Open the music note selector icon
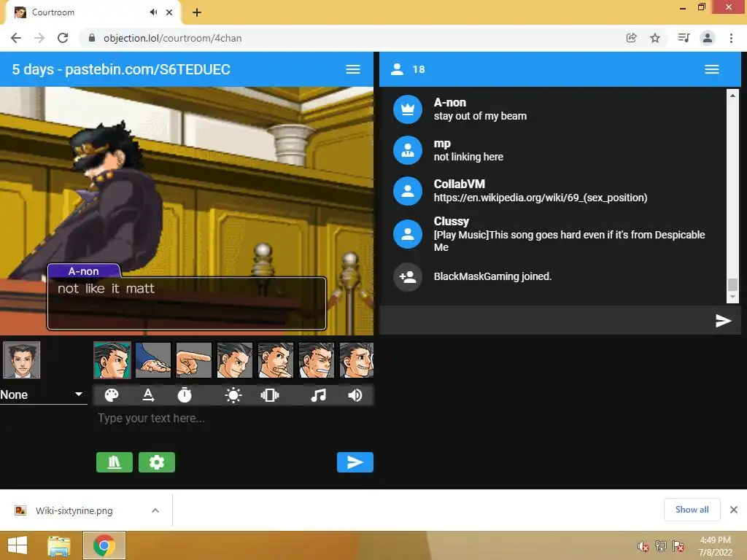747x560 pixels. point(318,395)
